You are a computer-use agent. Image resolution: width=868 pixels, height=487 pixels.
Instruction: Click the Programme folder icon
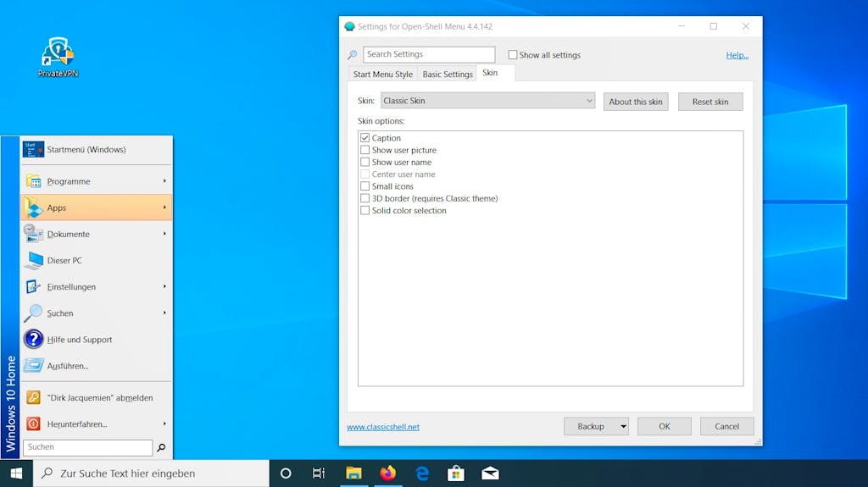pyautogui.click(x=33, y=181)
